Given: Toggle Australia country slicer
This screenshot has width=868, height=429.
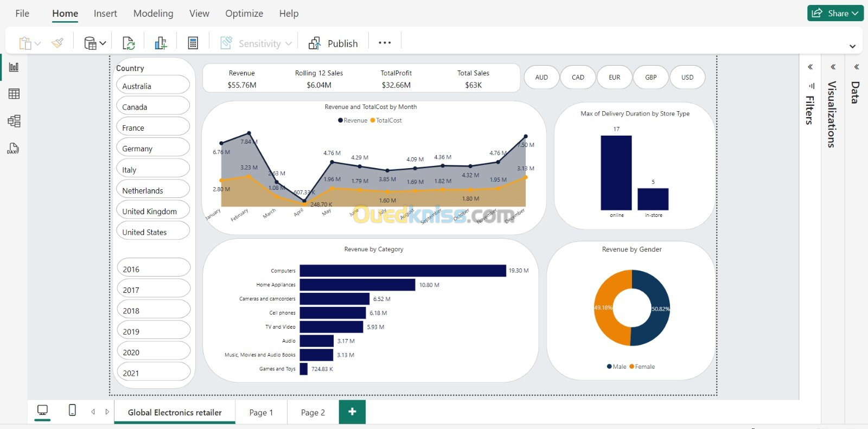Looking at the screenshot, I should tap(153, 85).
